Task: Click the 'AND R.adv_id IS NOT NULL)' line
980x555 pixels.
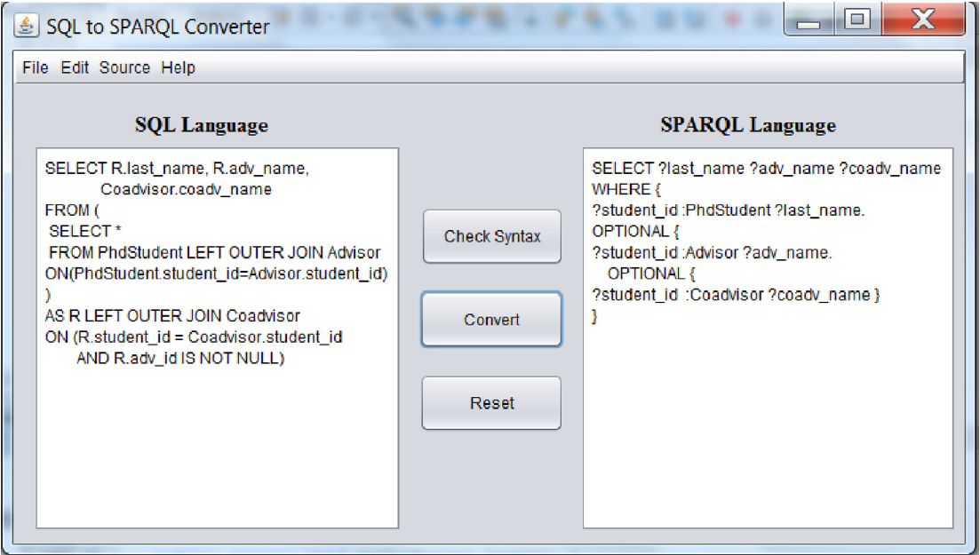Action: (180, 359)
